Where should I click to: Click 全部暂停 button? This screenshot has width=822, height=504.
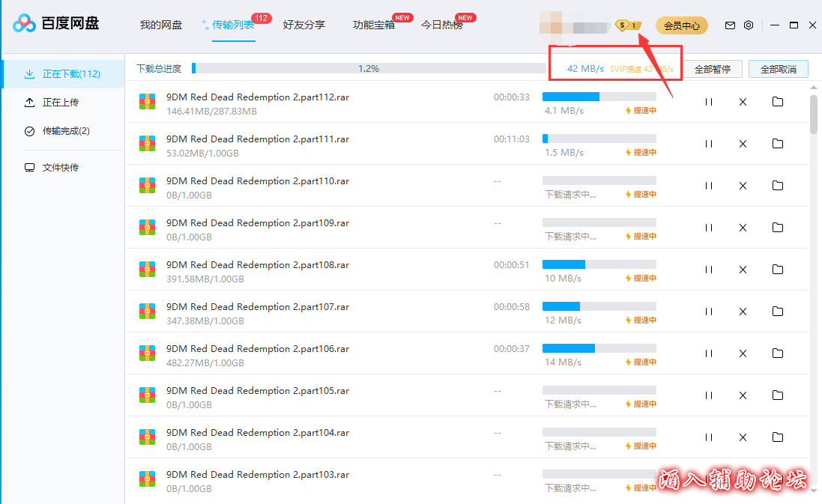pyautogui.click(x=713, y=69)
